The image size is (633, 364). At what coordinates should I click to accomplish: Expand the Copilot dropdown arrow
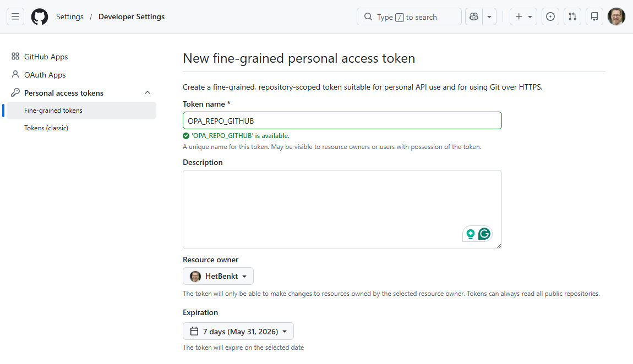click(x=489, y=16)
